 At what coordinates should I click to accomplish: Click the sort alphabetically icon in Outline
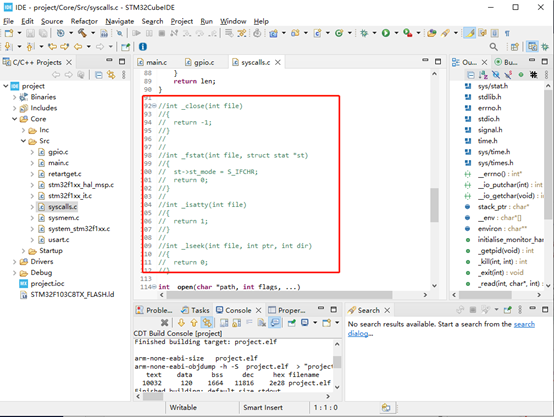[x=483, y=75]
